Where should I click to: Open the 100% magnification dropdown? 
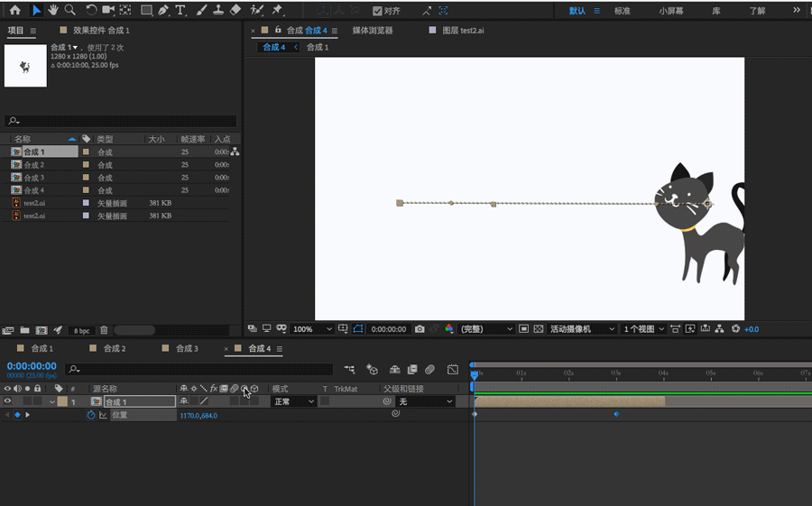(x=312, y=329)
